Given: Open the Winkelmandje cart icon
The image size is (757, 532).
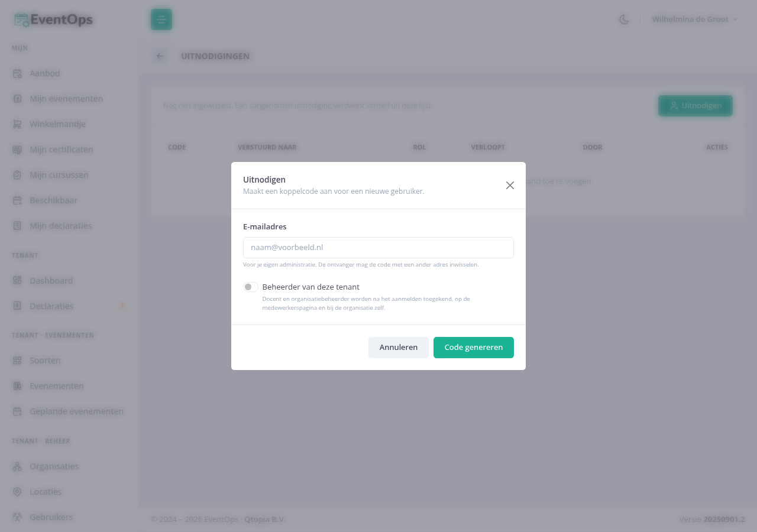Looking at the screenshot, I should click(17, 124).
